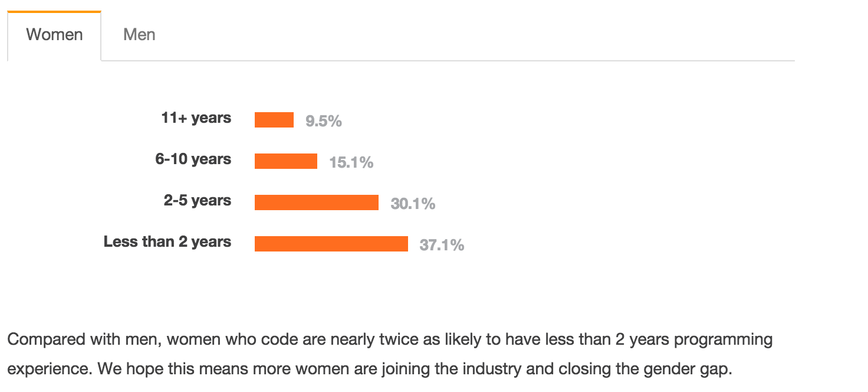Click the 11+ years orange bar
This screenshot has height=392, width=868.
[x=274, y=120]
